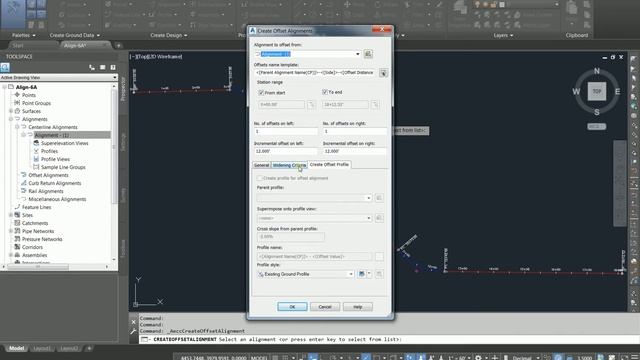
Task: Collapse Alignments tree node
Action: coord(11,119)
